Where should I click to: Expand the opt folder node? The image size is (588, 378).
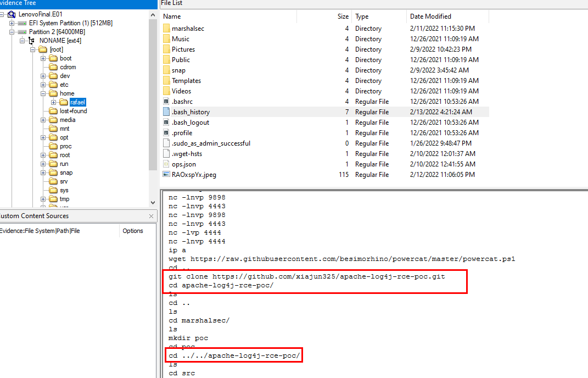(x=43, y=137)
